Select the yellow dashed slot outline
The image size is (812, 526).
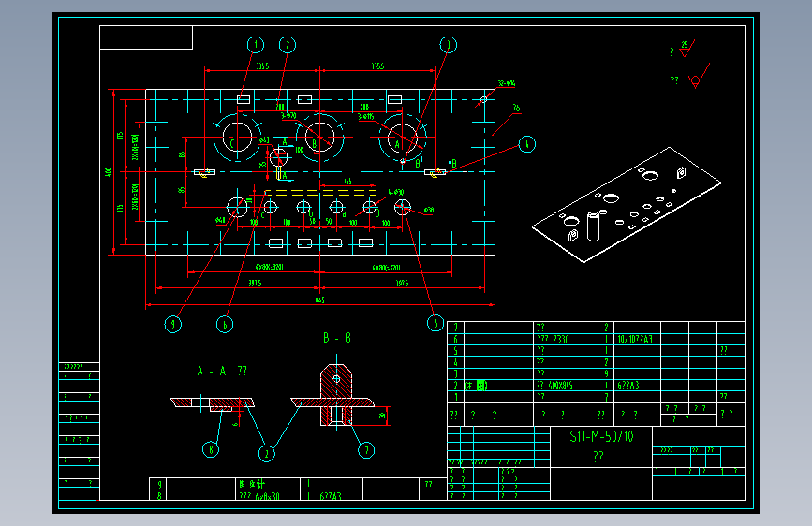(320, 193)
